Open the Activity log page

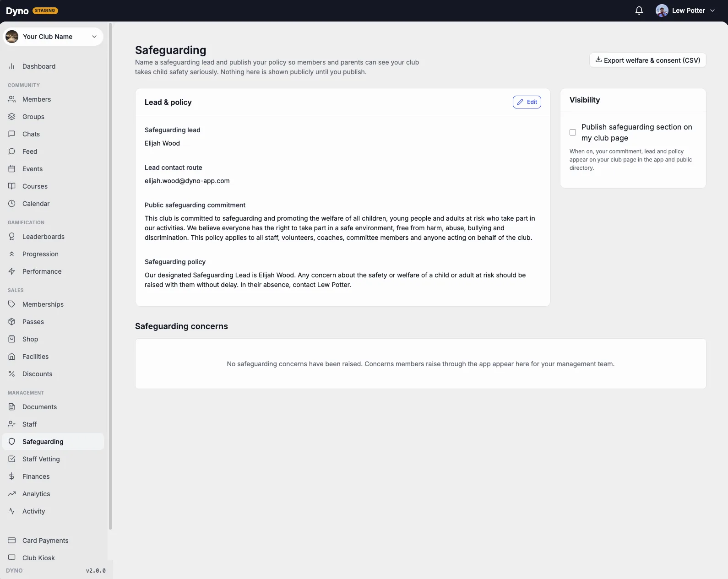tap(53, 511)
